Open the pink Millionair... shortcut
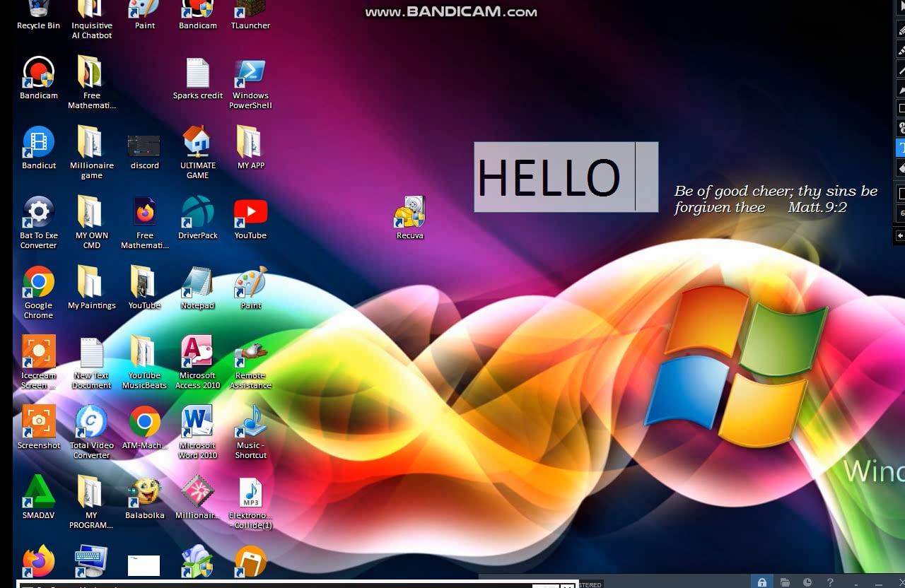Viewport: 905px width, 588px height. coord(197,498)
